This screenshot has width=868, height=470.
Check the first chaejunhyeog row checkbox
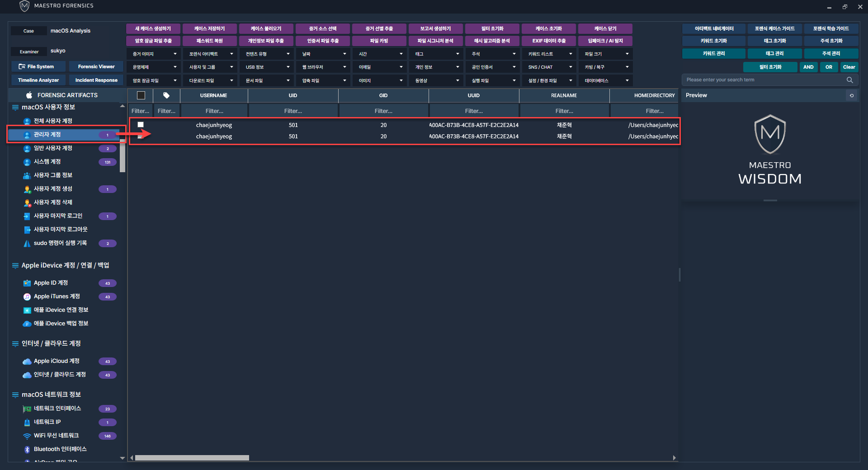click(x=141, y=125)
